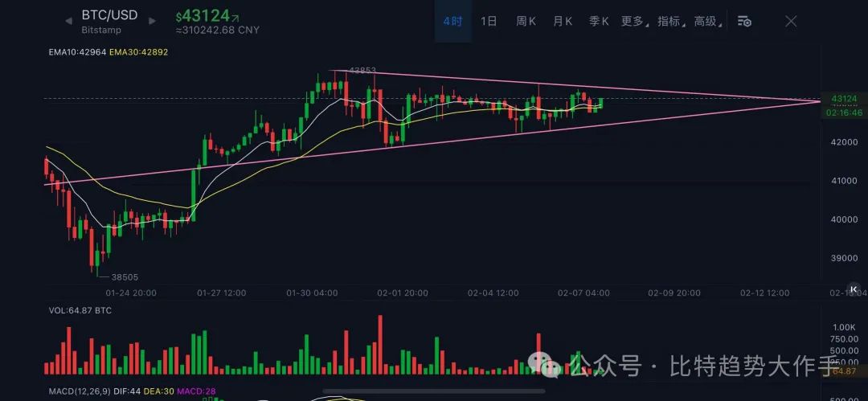Switch to 周K weekly chart

pos(526,22)
